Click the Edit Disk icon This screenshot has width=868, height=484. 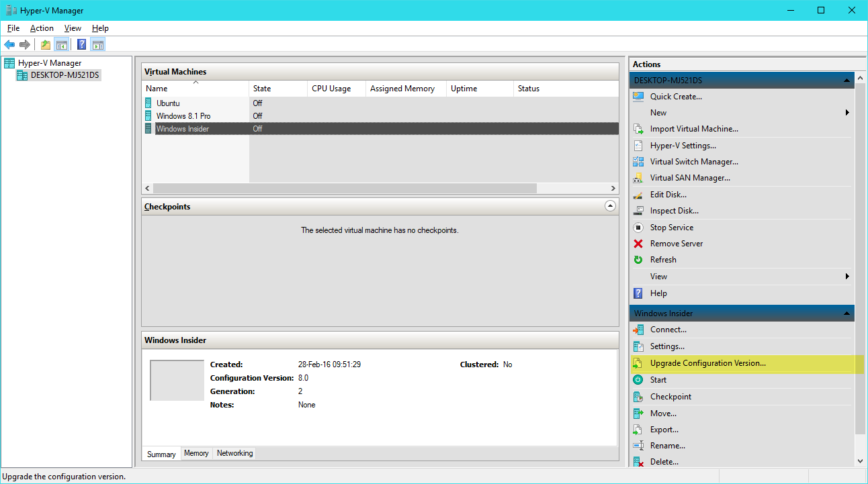click(638, 195)
